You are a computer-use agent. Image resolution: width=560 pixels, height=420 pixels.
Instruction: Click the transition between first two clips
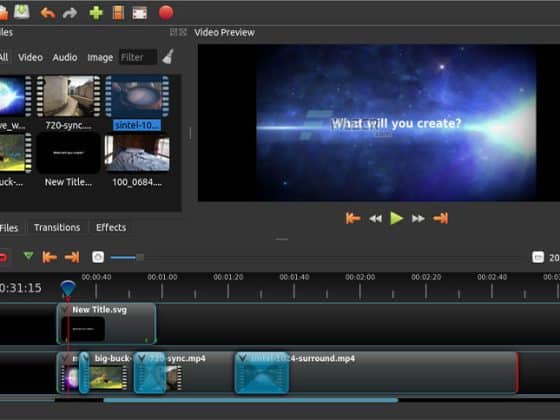84,373
